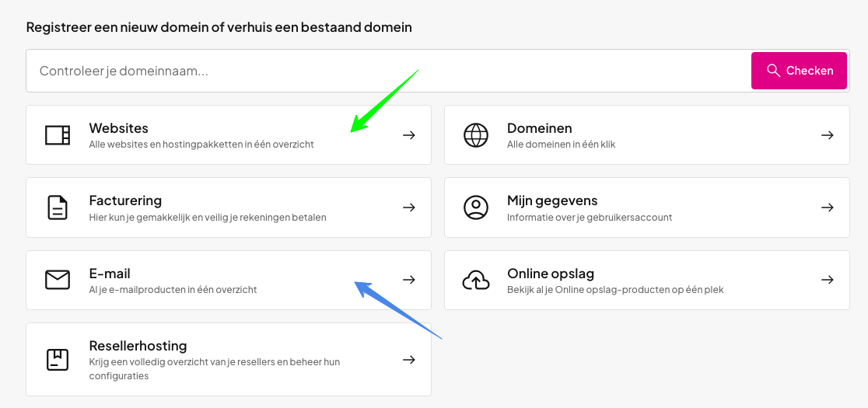Click the Mijn gegevens user profile icon
Screen dimensions: 868x408
click(x=475, y=207)
